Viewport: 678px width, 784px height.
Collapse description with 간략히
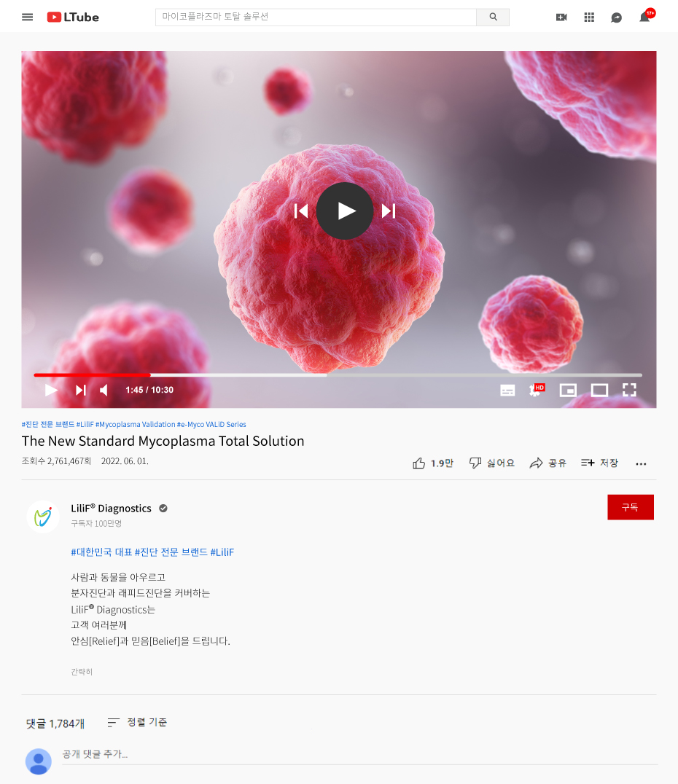[82, 672]
